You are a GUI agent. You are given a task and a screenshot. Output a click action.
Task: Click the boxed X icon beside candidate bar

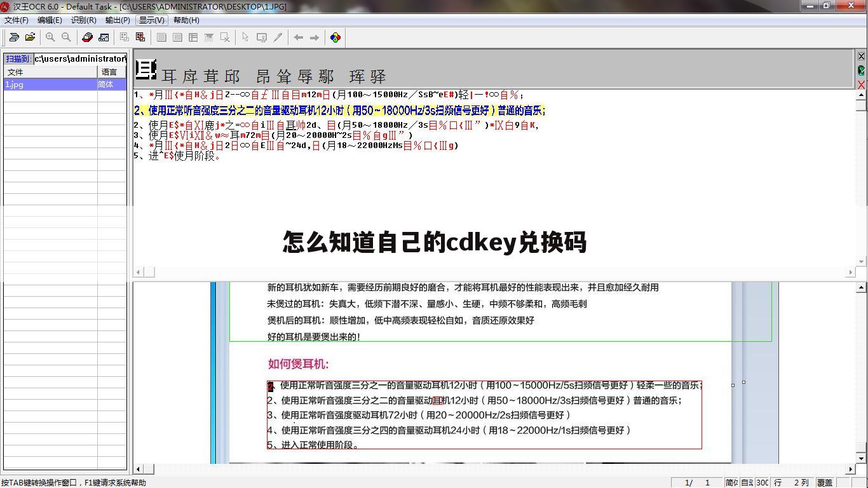pos(862,57)
